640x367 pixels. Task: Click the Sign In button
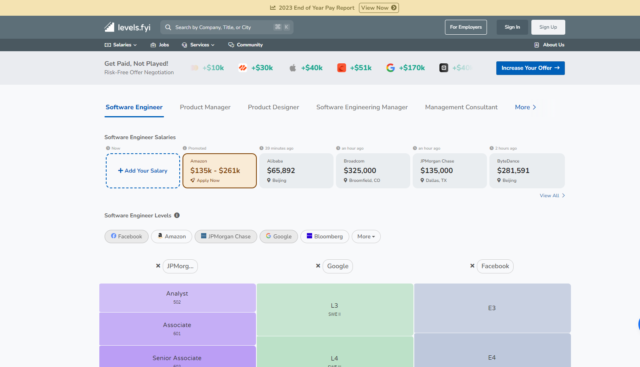coord(512,27)
